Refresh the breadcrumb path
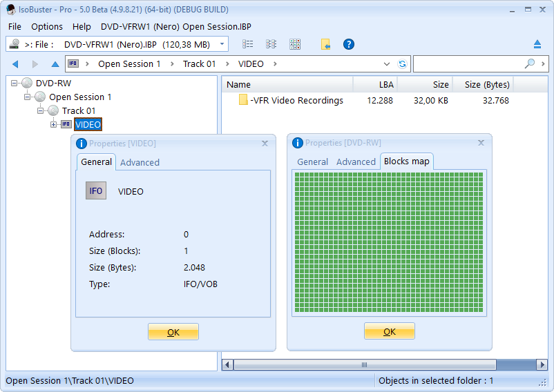 click(x=402, y=64)
